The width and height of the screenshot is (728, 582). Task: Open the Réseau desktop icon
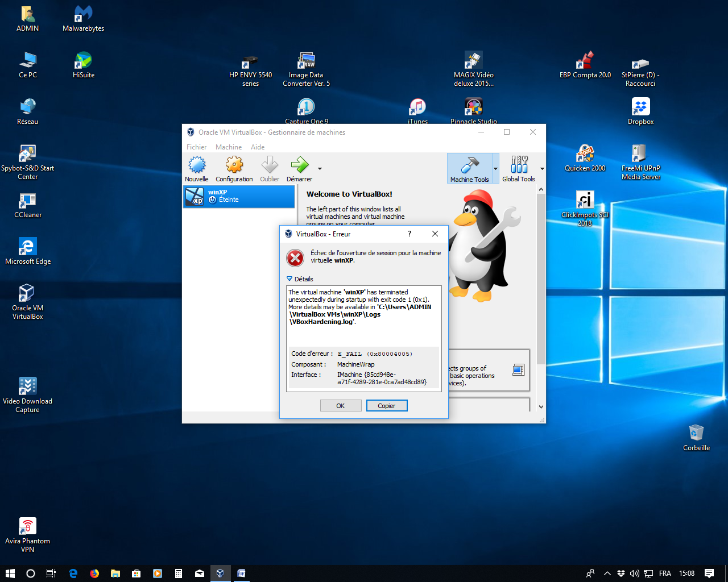[27, 112]
